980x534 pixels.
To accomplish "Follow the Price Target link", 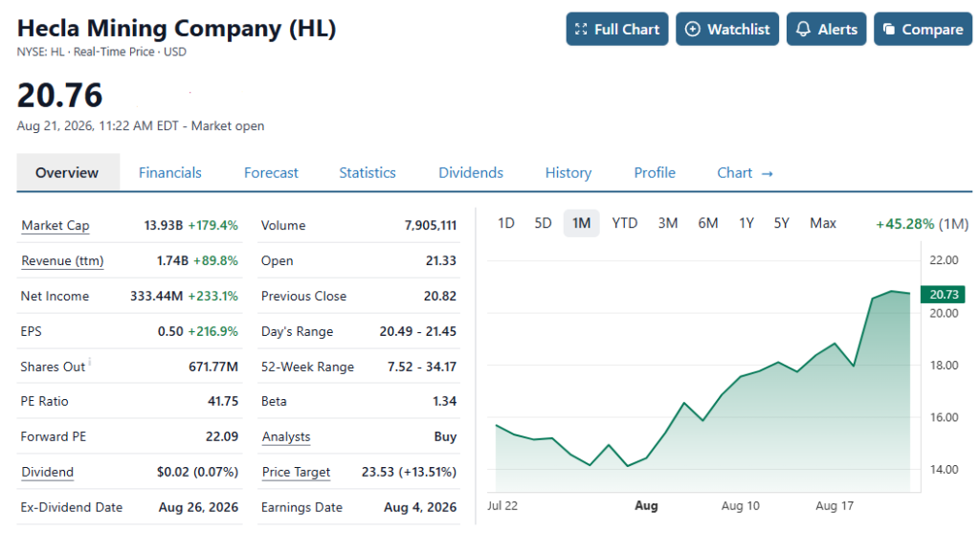I will [296, 472].
